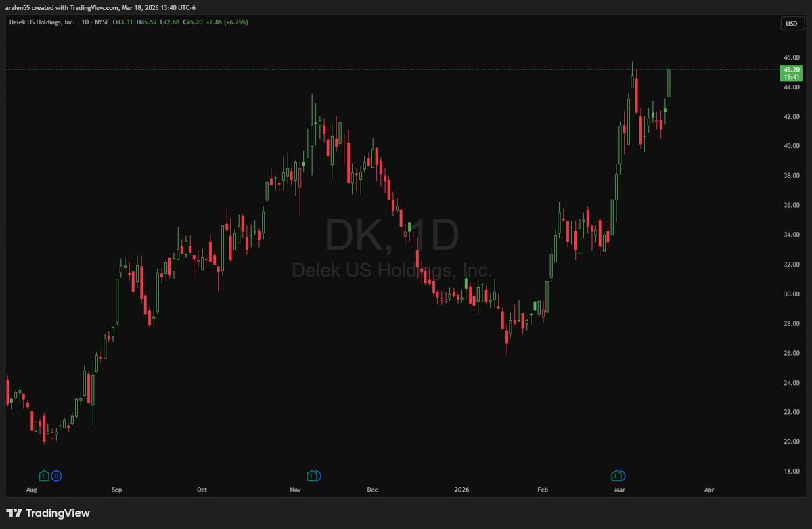The width and height of the screenshot is (812, 529).
Task: Click the 42.00 price scale label
Action: [x=792, y=117]
